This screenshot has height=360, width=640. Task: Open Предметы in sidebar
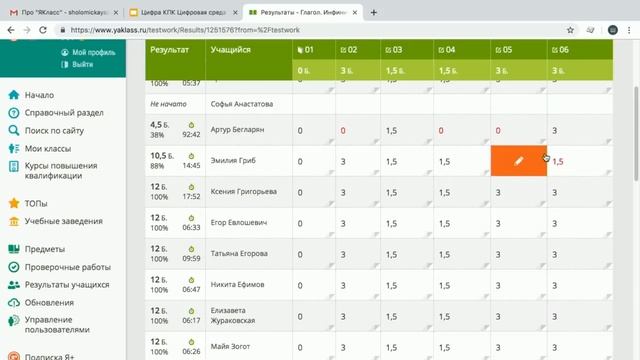[37, 249]
